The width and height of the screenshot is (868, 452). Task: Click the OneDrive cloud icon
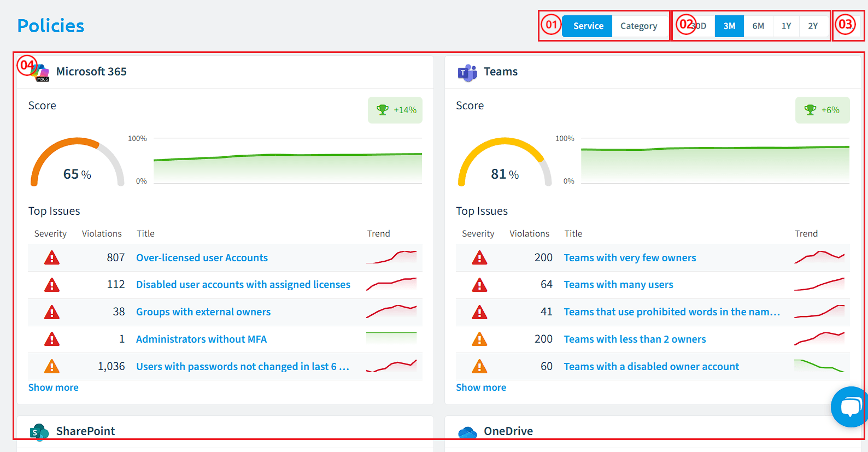coord(467,432)
